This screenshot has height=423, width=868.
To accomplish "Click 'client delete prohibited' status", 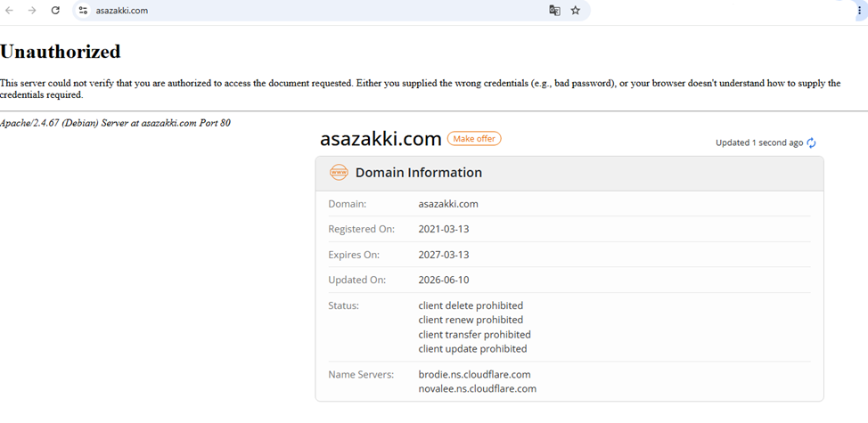I will 471,305.
